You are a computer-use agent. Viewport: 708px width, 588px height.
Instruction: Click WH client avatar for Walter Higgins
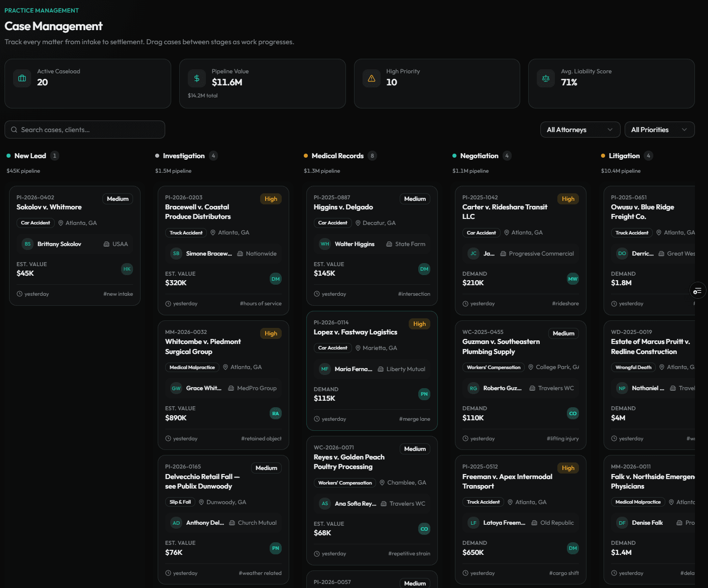pyautogui.click(x=325, y=244)
